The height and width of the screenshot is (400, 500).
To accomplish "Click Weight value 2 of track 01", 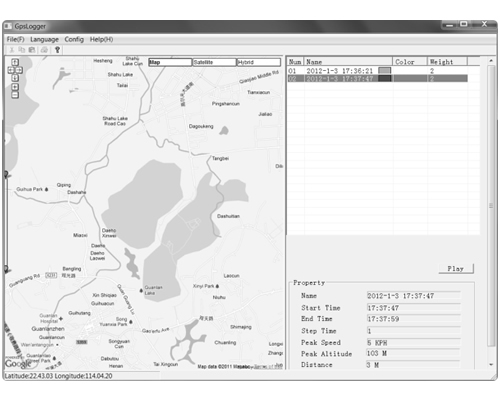I will pyautogui.click(x=432, y=71).
